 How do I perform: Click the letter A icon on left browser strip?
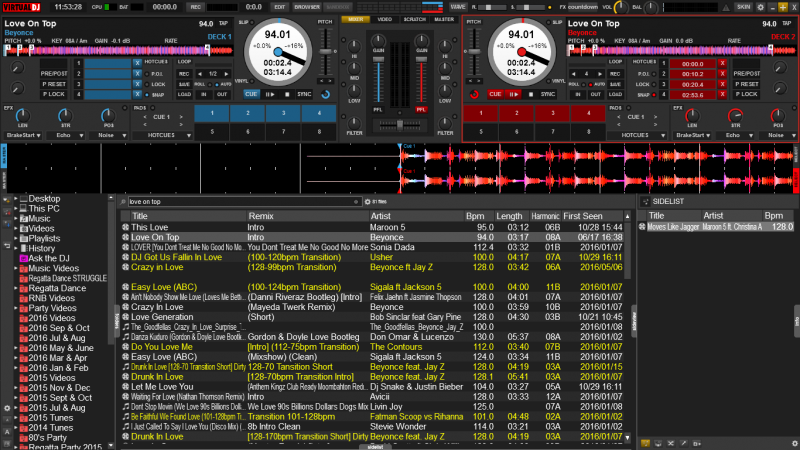7,432
